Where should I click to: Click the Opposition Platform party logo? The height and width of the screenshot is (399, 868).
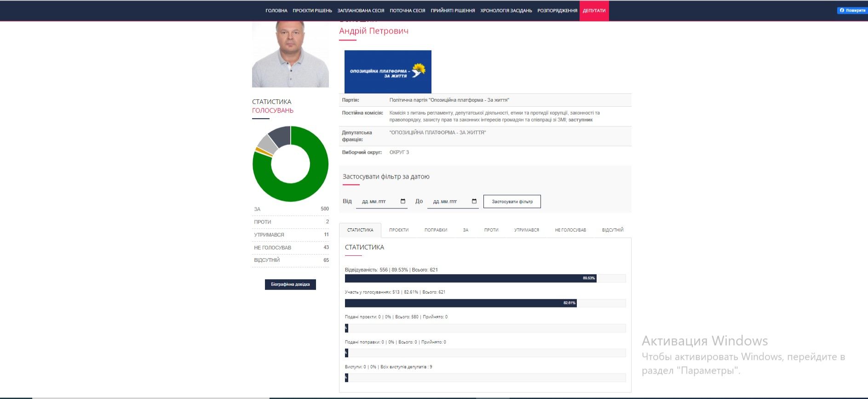(x=388, y=72)
